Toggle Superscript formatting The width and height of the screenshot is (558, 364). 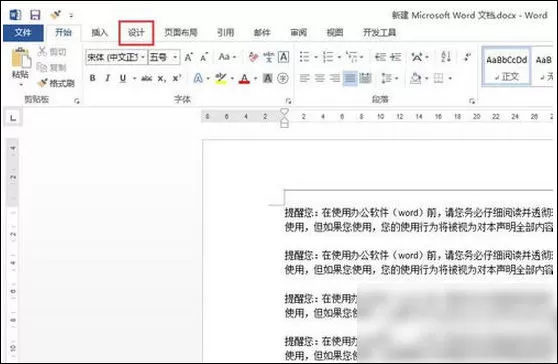point(177,78)
